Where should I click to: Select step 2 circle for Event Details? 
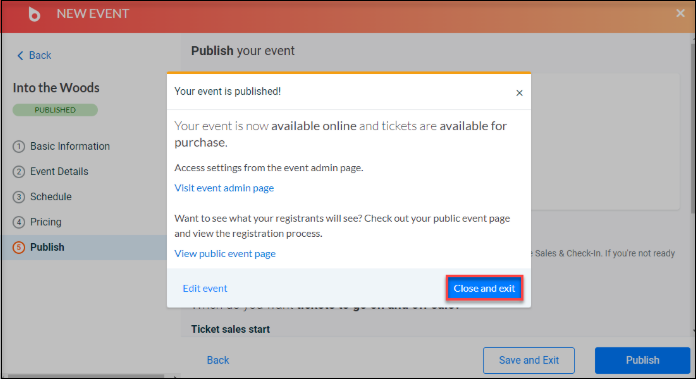click(x=19, y=172)
